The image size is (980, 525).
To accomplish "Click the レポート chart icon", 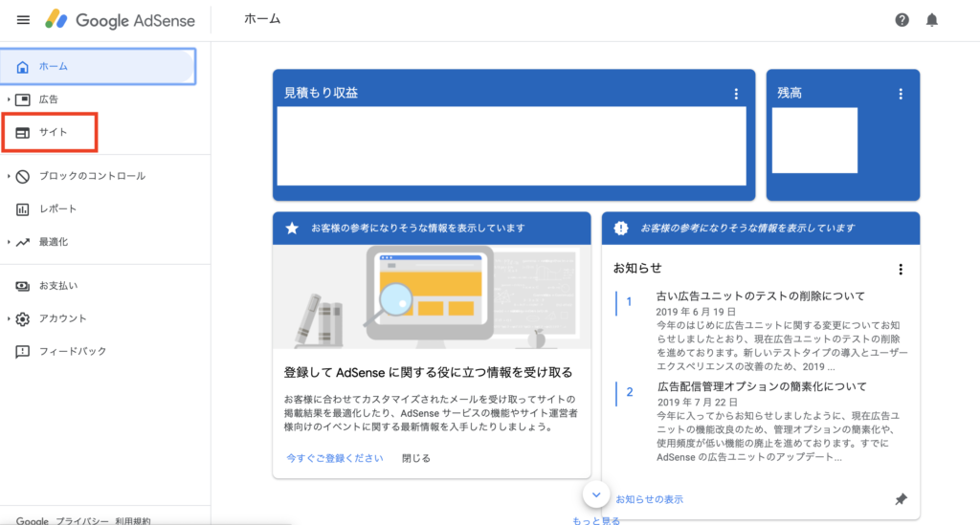I will [x=23, y=209].
